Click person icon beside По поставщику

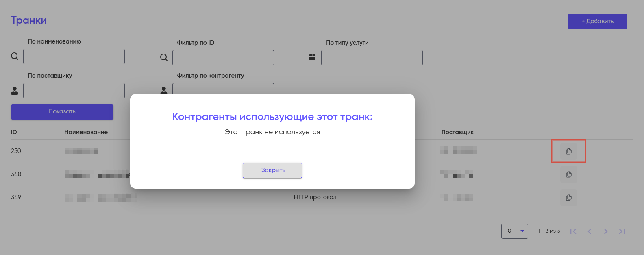(15, 91)
